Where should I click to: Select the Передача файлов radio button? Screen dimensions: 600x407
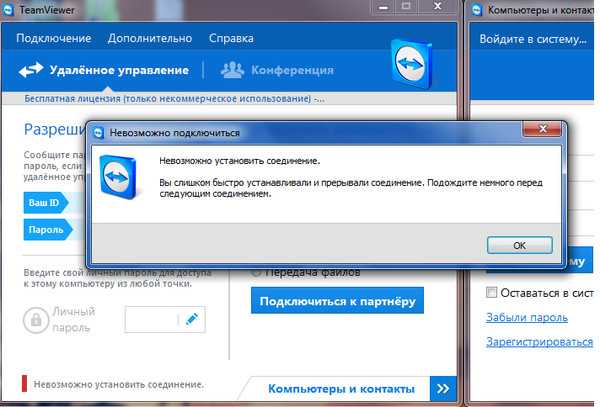[x=256, y=272]
